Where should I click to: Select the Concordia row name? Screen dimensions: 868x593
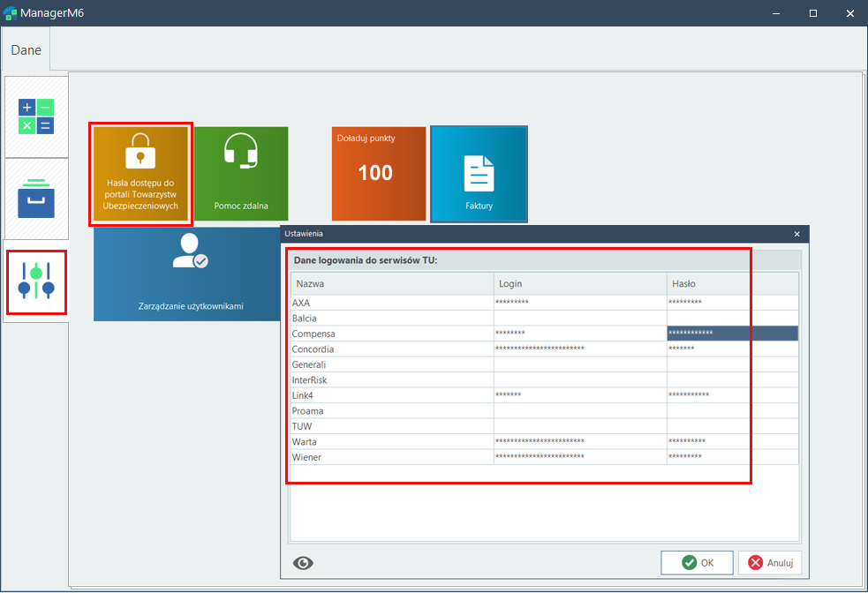(x=392, y=349)
